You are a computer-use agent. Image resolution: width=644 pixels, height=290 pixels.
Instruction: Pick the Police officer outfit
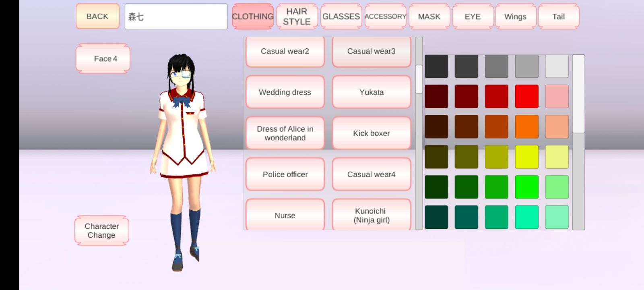tap(285, 174)
